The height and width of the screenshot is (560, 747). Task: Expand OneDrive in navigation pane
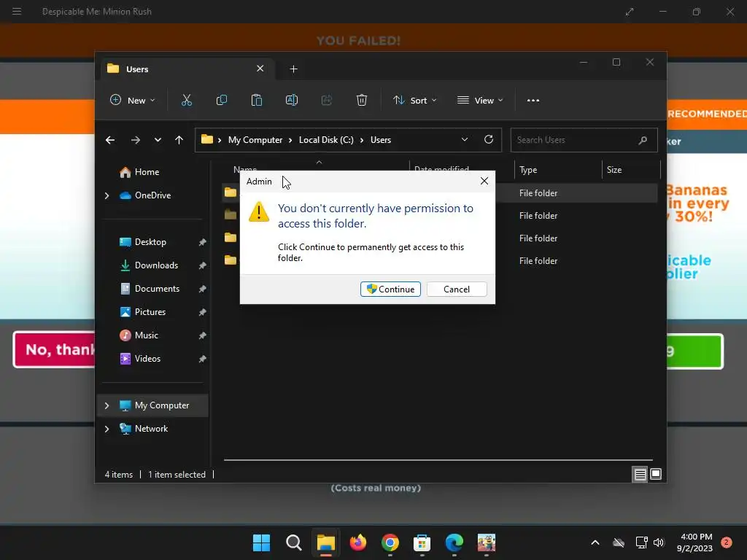tap(107, 195)
